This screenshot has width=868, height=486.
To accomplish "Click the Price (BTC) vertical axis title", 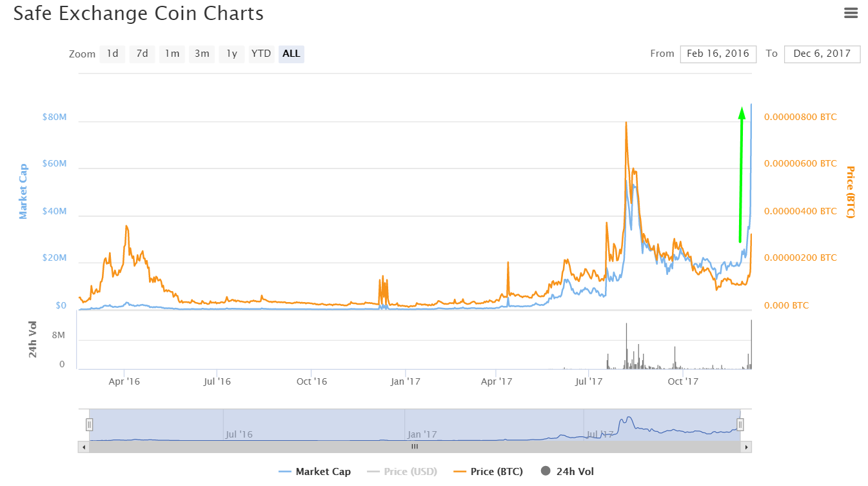I will (x=850, y=192).
